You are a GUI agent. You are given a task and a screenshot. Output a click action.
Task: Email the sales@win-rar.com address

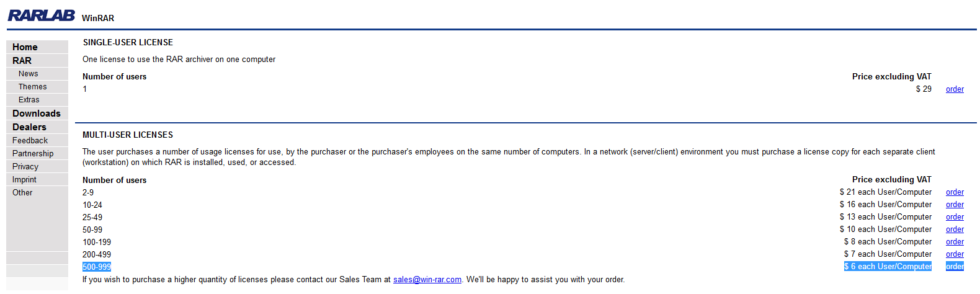click(x=427, y=280)
